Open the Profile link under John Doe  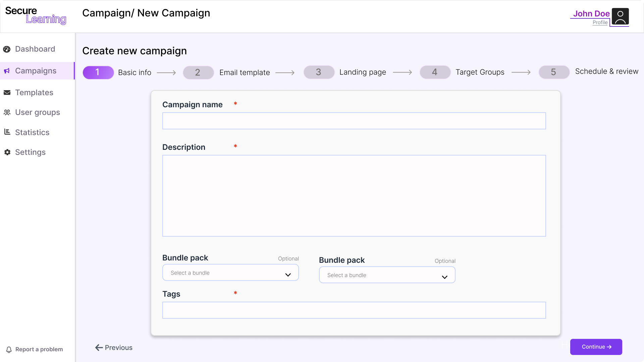click(x=600, y=22)
